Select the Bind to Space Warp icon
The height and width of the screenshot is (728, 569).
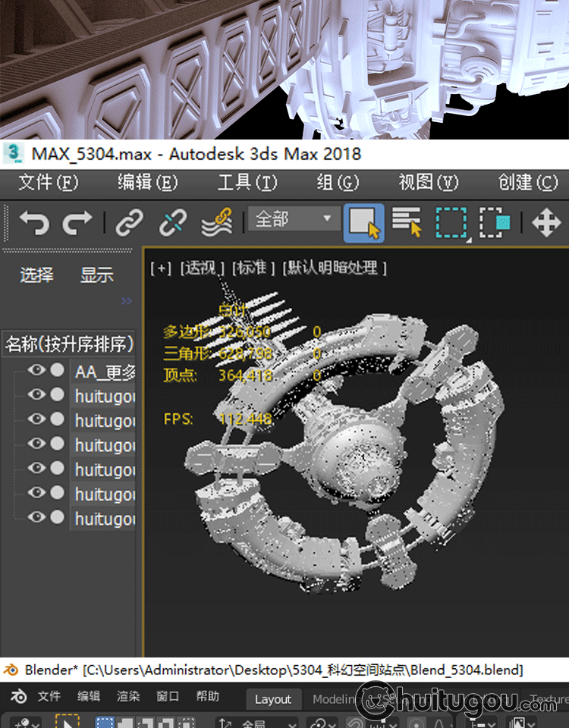pyautogui.click(x=216, y=222)
